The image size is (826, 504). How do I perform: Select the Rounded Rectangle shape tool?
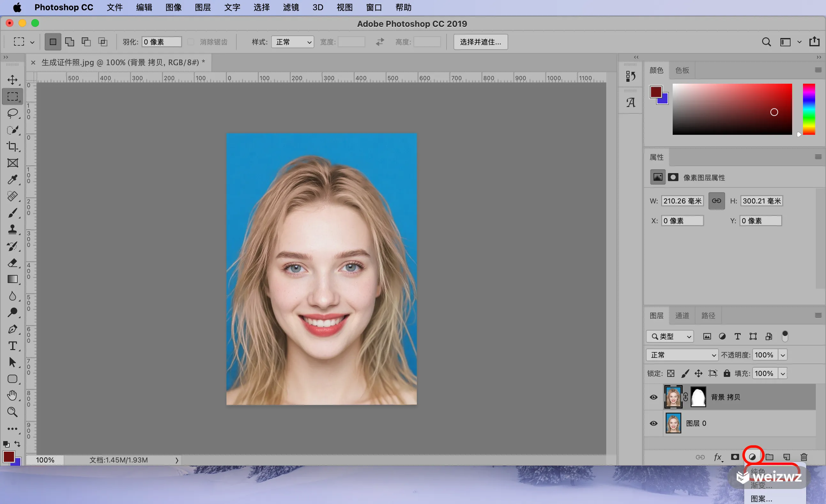pos(12,379)
